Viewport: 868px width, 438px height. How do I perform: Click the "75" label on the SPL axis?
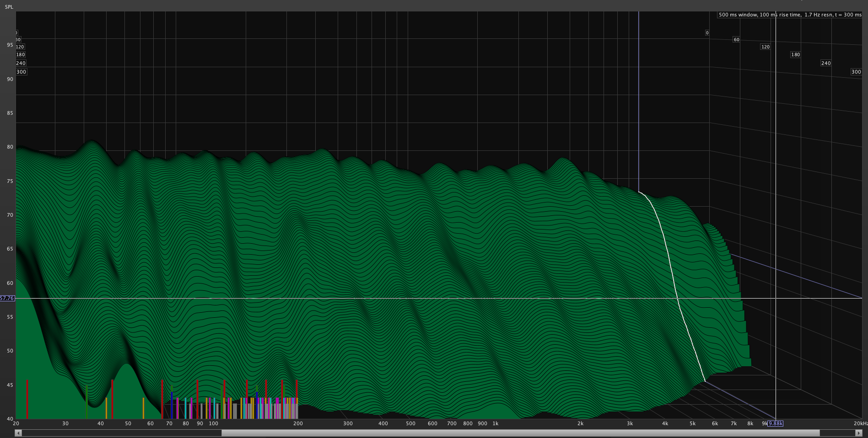coord(10,181)
